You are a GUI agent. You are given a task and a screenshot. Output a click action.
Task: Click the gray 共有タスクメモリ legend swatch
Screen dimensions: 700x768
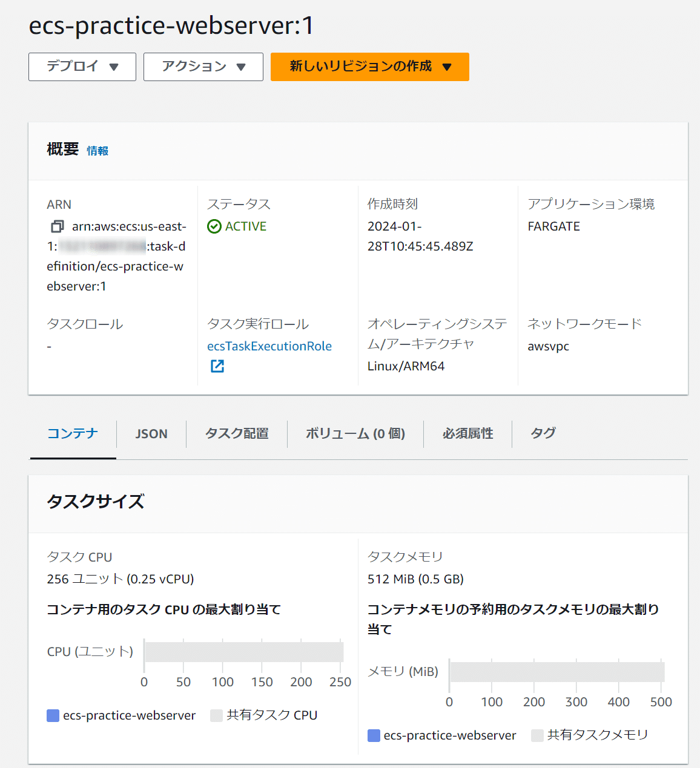coord(537,736)
